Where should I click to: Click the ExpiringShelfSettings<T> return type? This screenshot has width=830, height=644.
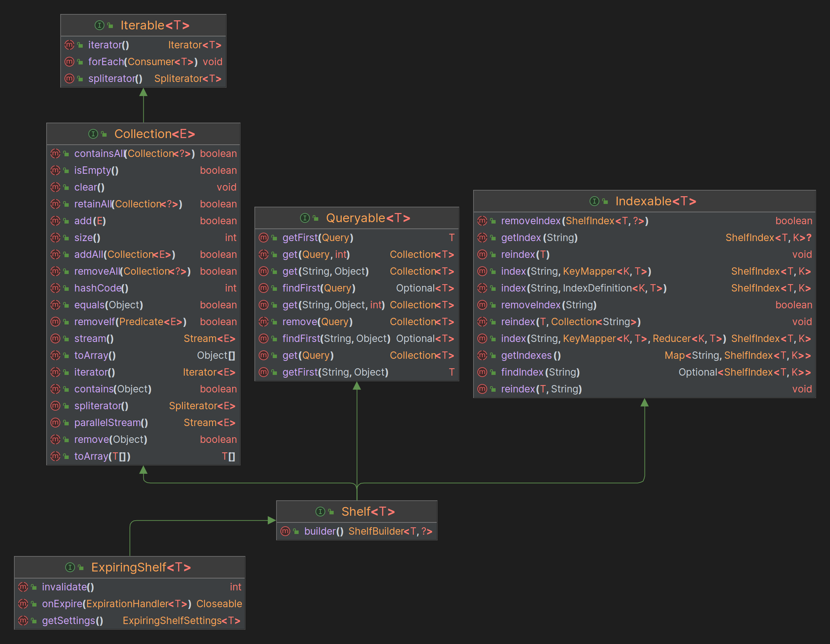181,621
